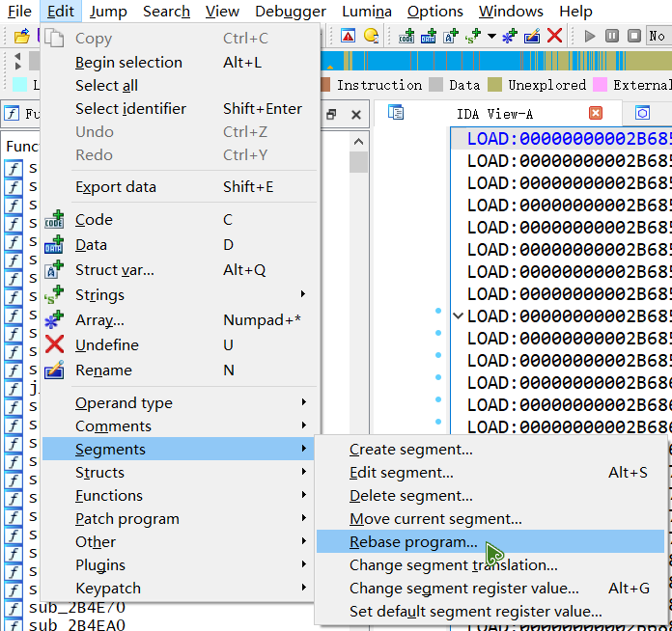Image resolution: width=672 pixels, height=631 pixels.
Task: Click the navigation band left arrow
Action: 17,56
